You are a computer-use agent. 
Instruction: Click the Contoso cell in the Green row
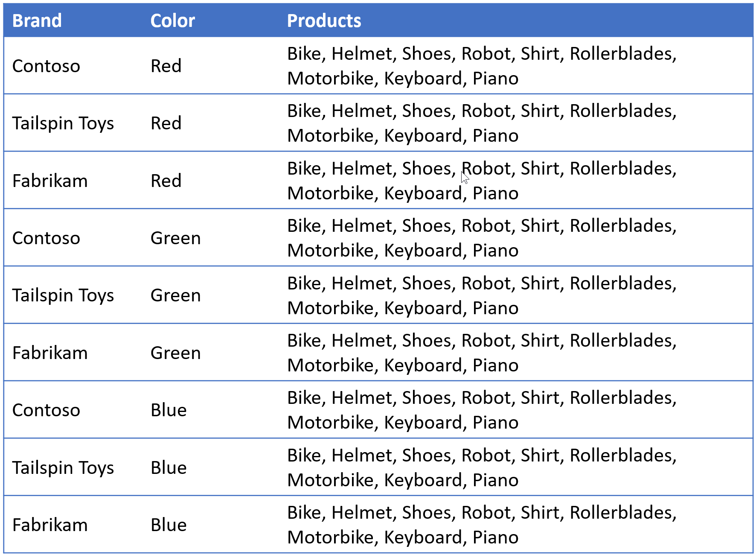coord(46,238)
